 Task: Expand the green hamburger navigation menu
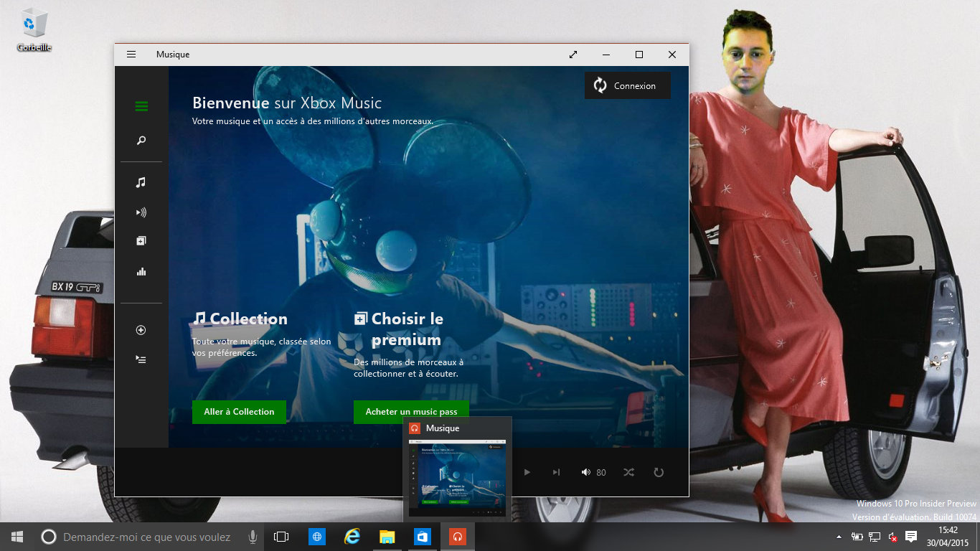[x=141, y=107]
